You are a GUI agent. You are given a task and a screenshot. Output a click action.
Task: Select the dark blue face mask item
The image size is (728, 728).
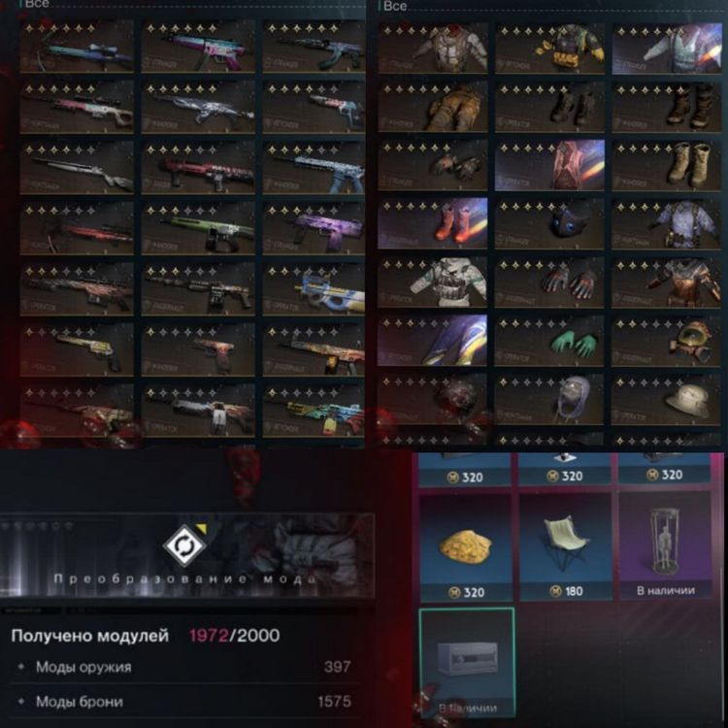549,224
